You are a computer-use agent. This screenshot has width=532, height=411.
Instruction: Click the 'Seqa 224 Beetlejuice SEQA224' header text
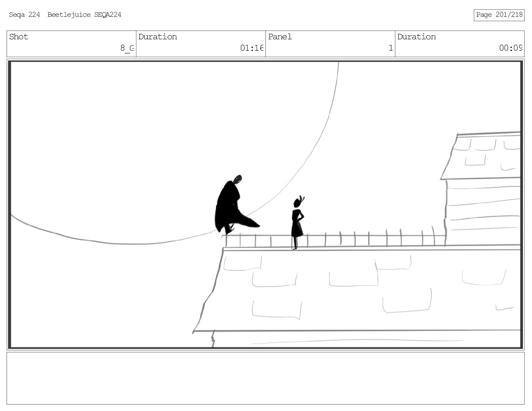pos(65,15)
